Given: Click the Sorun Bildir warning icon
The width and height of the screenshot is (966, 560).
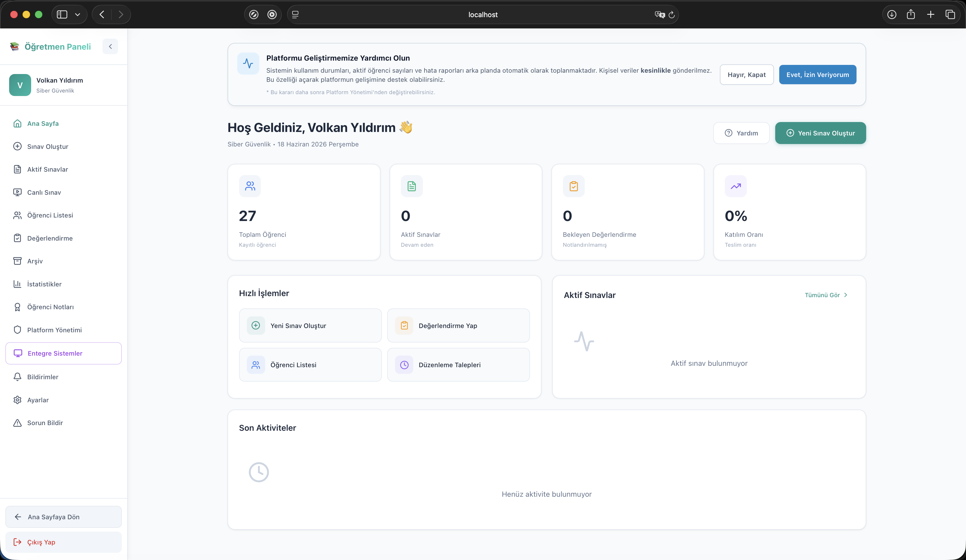Looking at the screenshot, I should click(x=17, y=423).
